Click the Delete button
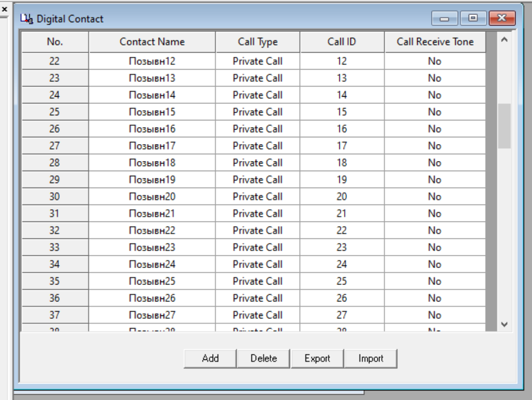Screen dimensions: 532x400 tap(264, 358)
